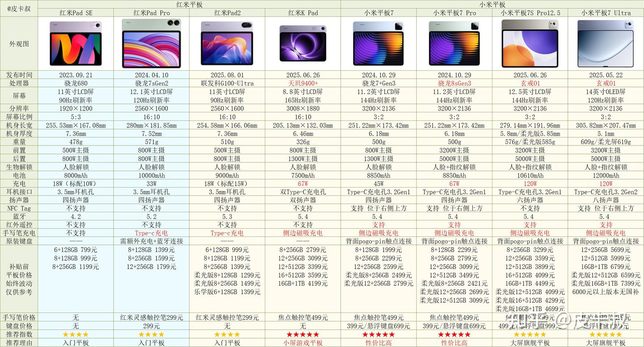This screenshot has width=644, height=347.
Task: Click the Bluetooth 4.2 cell
Action: (x=76, y=217)
